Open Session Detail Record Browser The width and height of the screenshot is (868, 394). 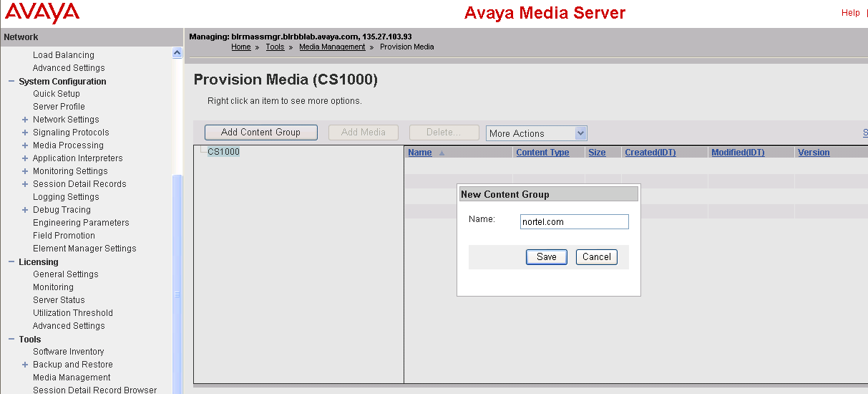point(94,390)
